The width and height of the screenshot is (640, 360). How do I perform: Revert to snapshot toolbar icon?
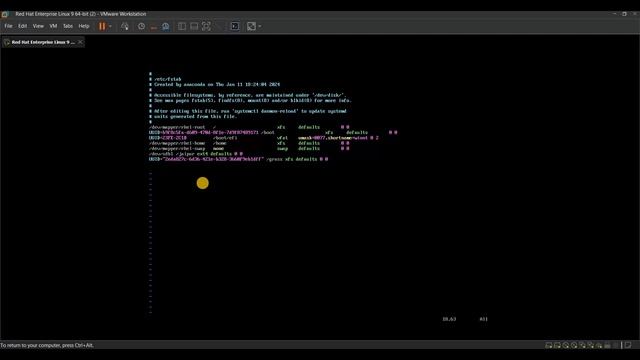click(x=153, y=27)
